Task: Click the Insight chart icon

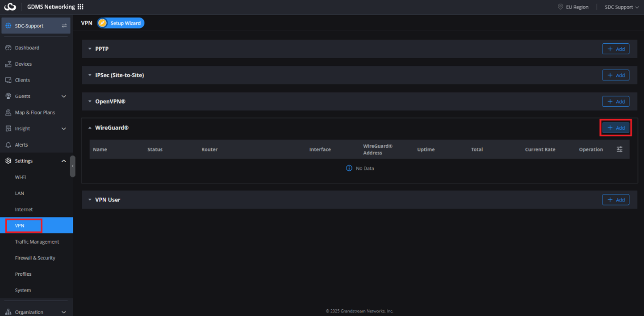Action: tap(8, 128)
